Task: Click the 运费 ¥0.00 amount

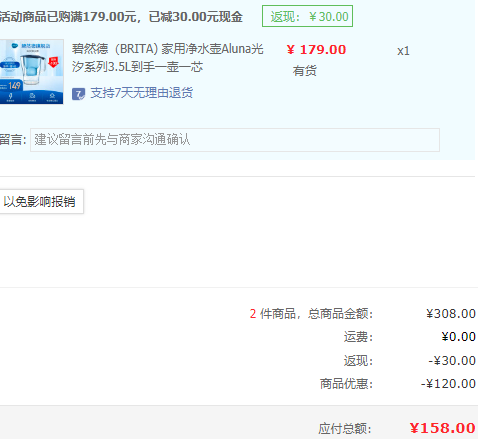Action: (458, 337)
